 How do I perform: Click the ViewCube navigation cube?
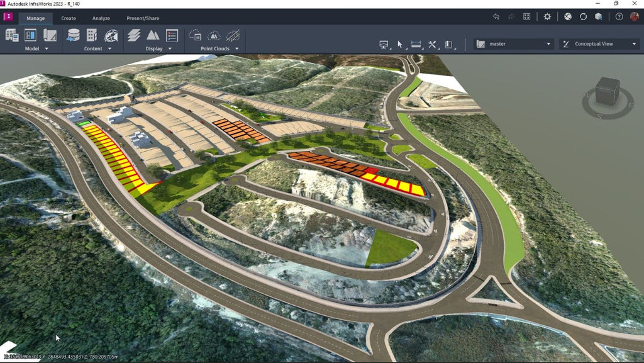pyautogui.click(x=607, y=92)
